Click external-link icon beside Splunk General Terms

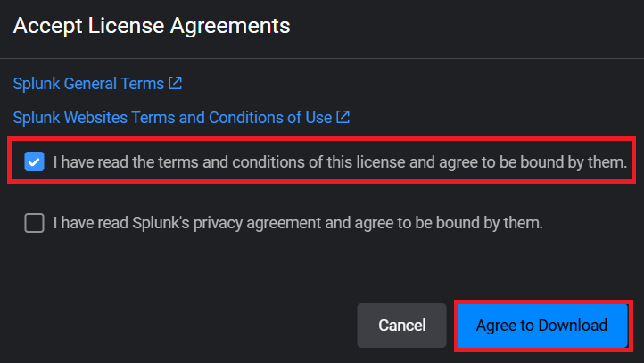click(176, 83)
